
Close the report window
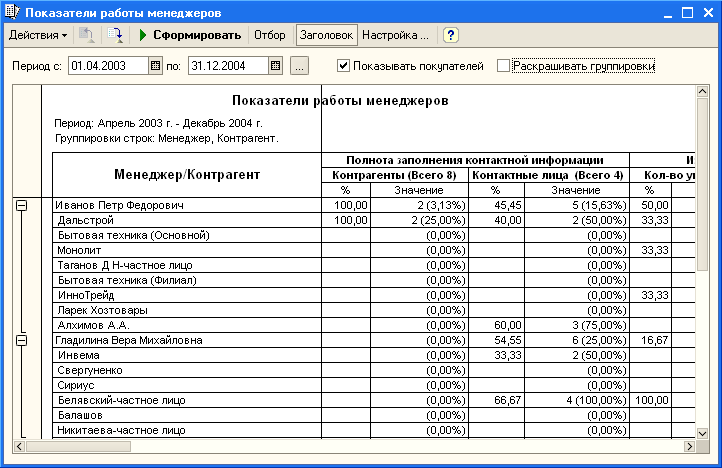pyautogui.click(x=709, y=13)
